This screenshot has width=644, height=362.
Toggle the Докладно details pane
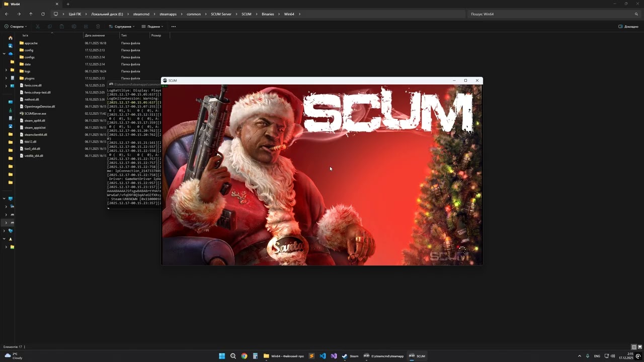[x=628, y=27]
